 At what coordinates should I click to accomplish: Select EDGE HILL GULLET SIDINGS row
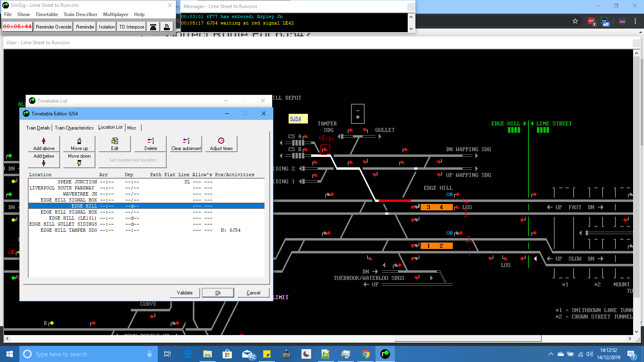click(x=147, y=224)
